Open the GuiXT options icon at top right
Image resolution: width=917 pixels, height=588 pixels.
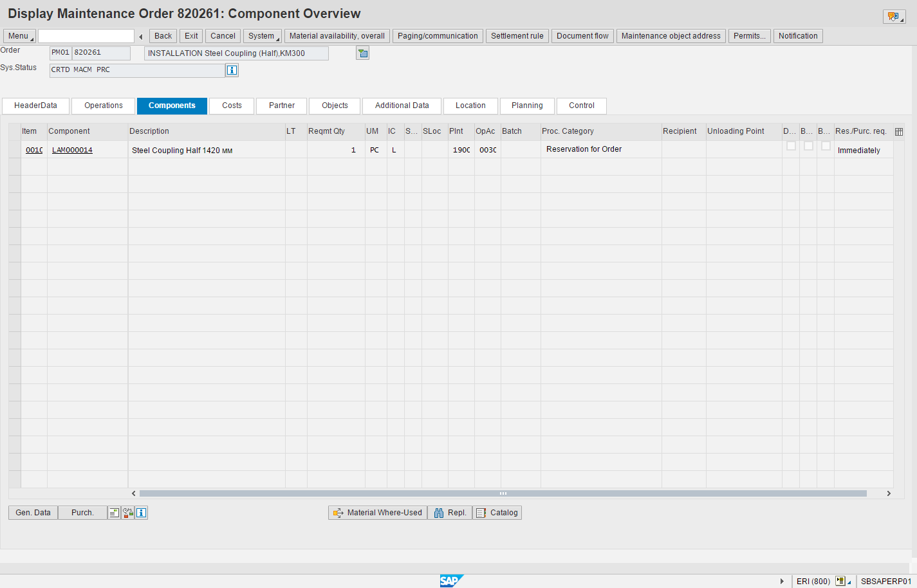click(894, 17)
